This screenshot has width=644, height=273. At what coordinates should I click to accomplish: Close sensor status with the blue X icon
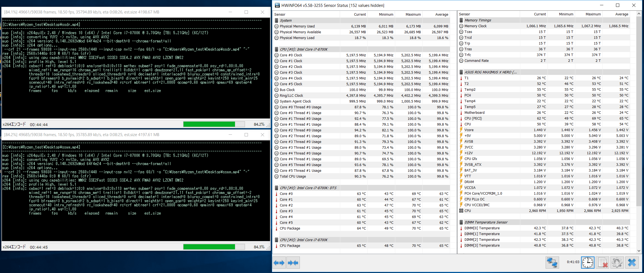pos(632,262)
